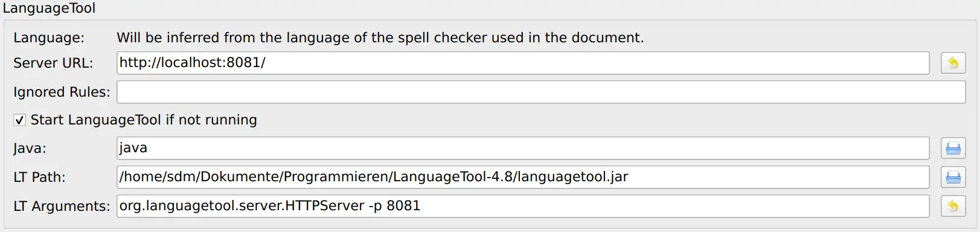Click into the empty Ignored Rules field

click(541, 92)
